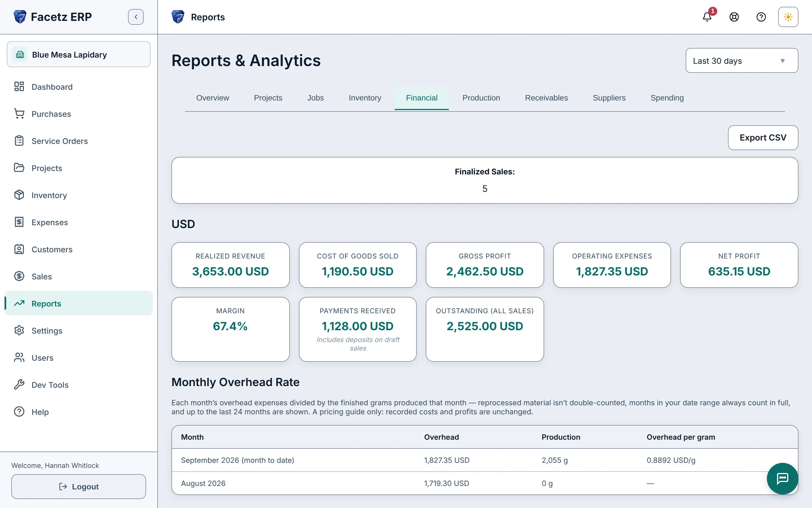Screen dimensions: 812x508
Task: Toggle the light/dark theme sun button
Action: point(788,17)
